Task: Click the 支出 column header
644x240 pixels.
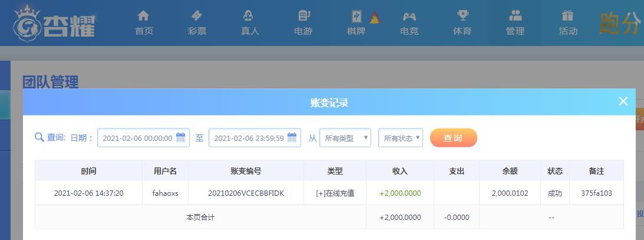Action: (x=457, y=171)
